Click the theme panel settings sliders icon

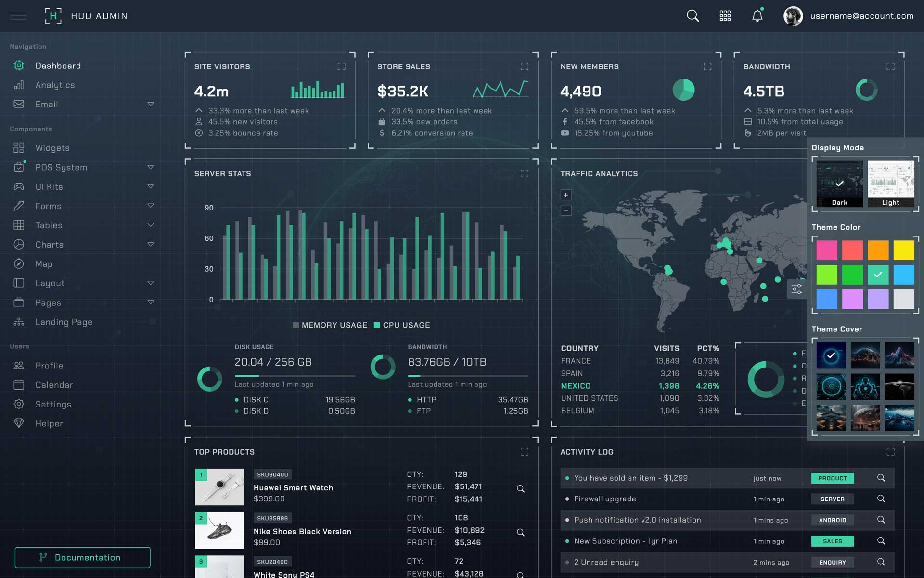coord(797,289)
